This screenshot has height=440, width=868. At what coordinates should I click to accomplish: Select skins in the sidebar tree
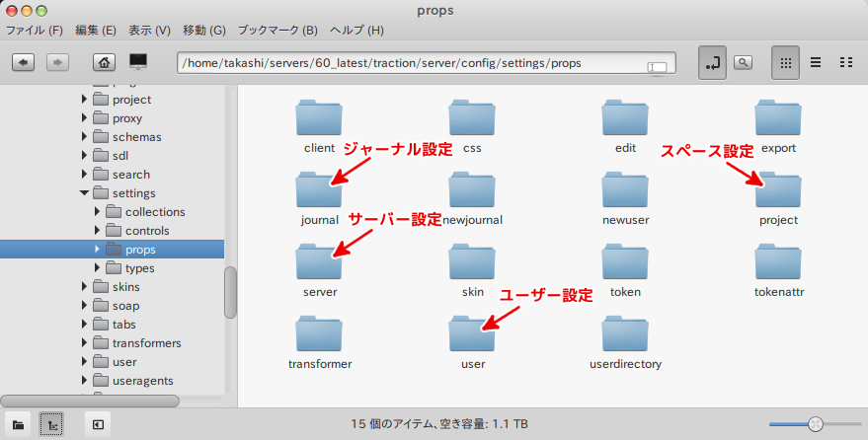pyautogui.click(x=126, y=287)
